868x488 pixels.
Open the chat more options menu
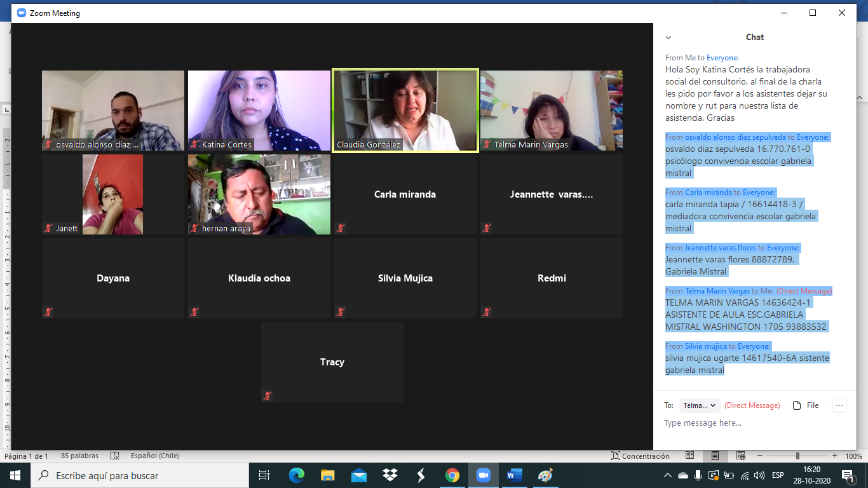point(839,405)
